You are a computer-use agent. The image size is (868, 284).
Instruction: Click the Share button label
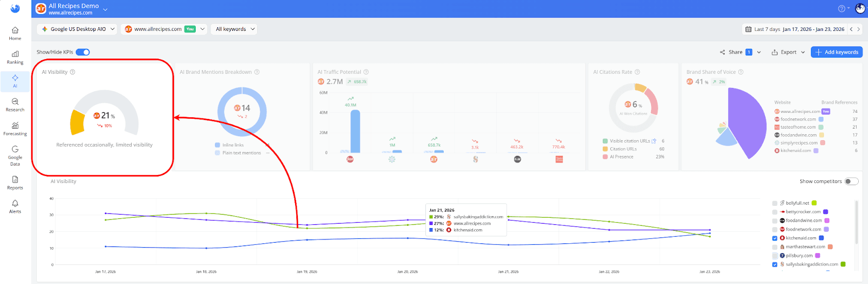tap(736, 52)
